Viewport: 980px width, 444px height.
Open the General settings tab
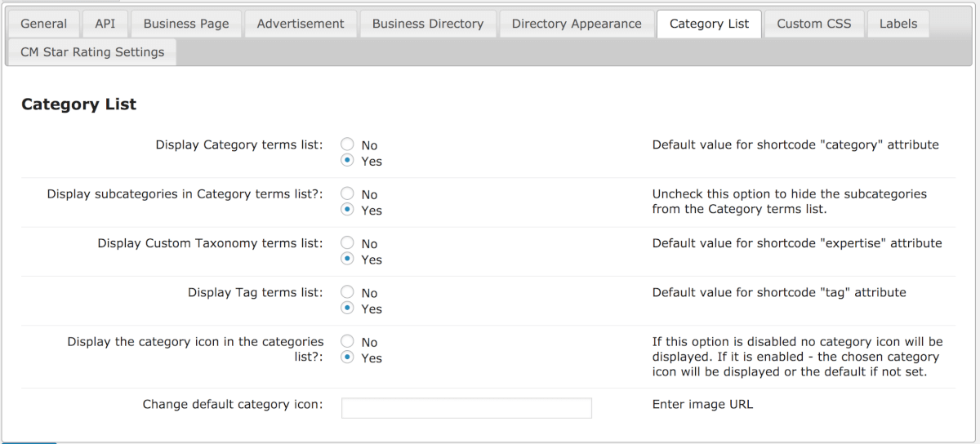[x=44, y=24]
